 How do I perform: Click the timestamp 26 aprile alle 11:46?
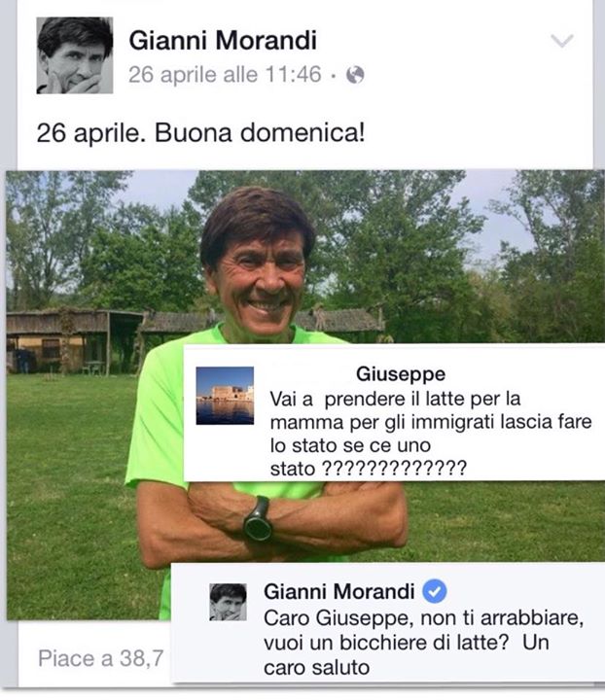(x=225, y=75)
